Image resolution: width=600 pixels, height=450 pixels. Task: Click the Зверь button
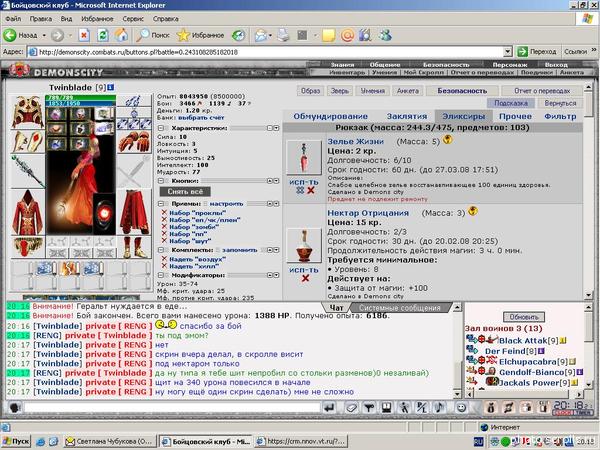tap(340, 91)
